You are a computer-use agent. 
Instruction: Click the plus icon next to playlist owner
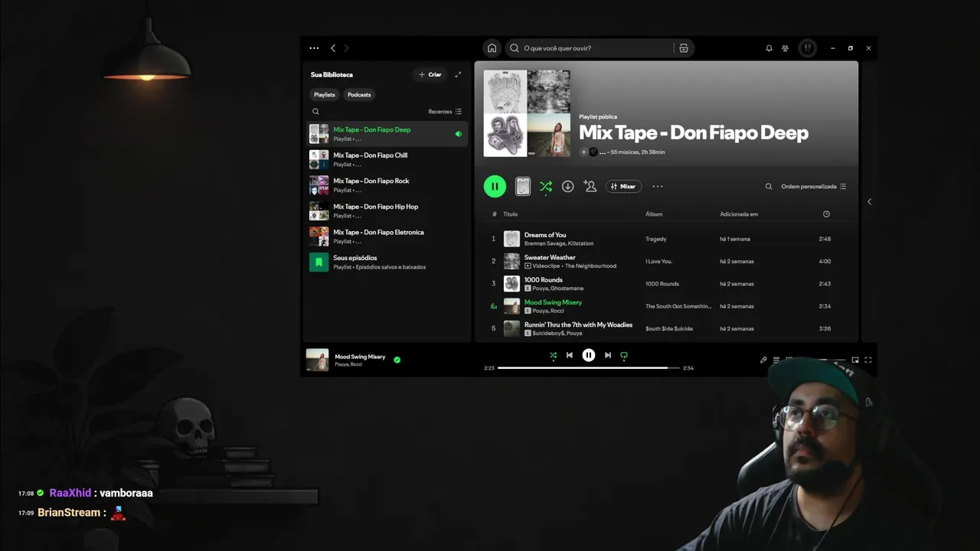point(583,152)
